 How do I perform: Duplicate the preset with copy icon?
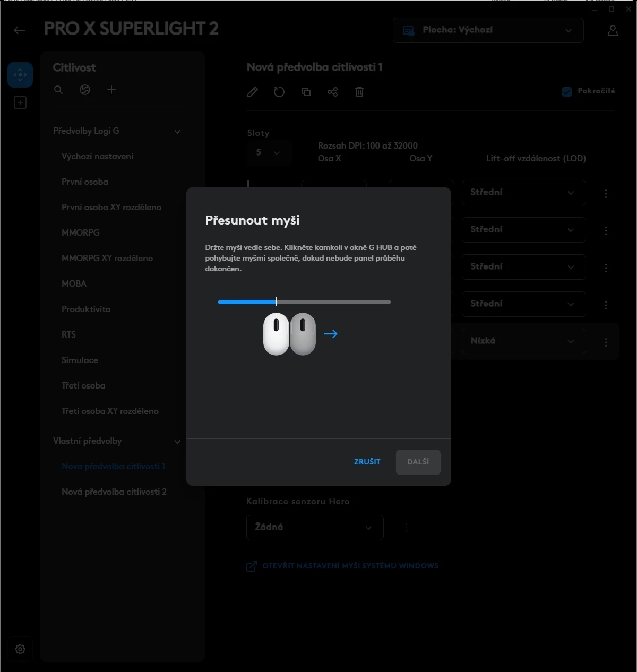tap(306, 92)
